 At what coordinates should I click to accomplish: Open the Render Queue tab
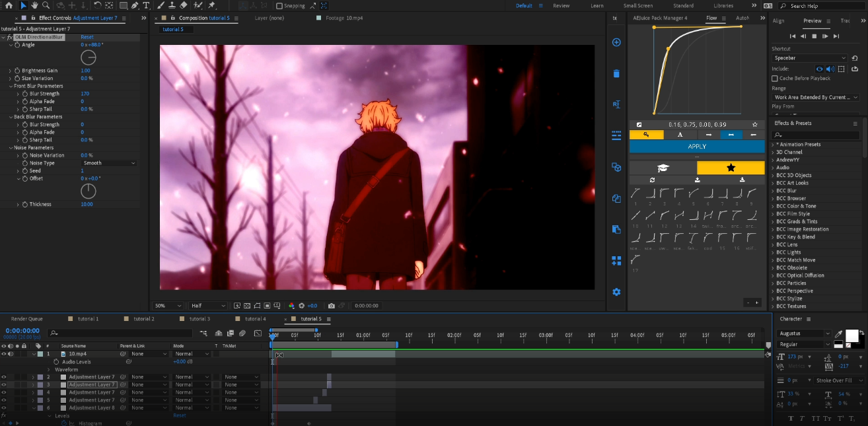tap(26, 319)
